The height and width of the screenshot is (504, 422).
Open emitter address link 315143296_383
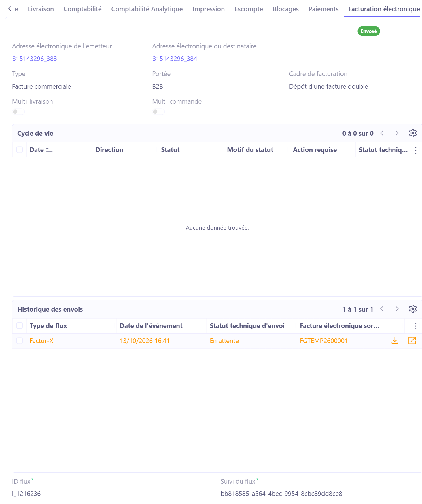(35, 59)
